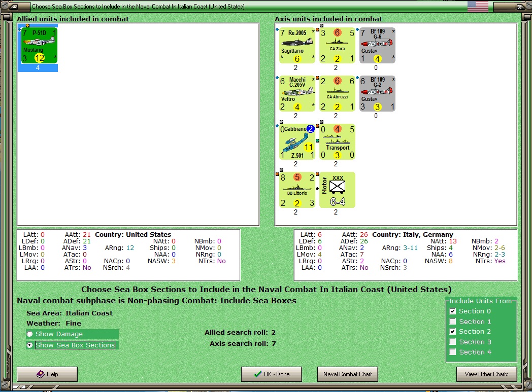
Task: Enable the Show Damage radio button
Action: point(30,334)
